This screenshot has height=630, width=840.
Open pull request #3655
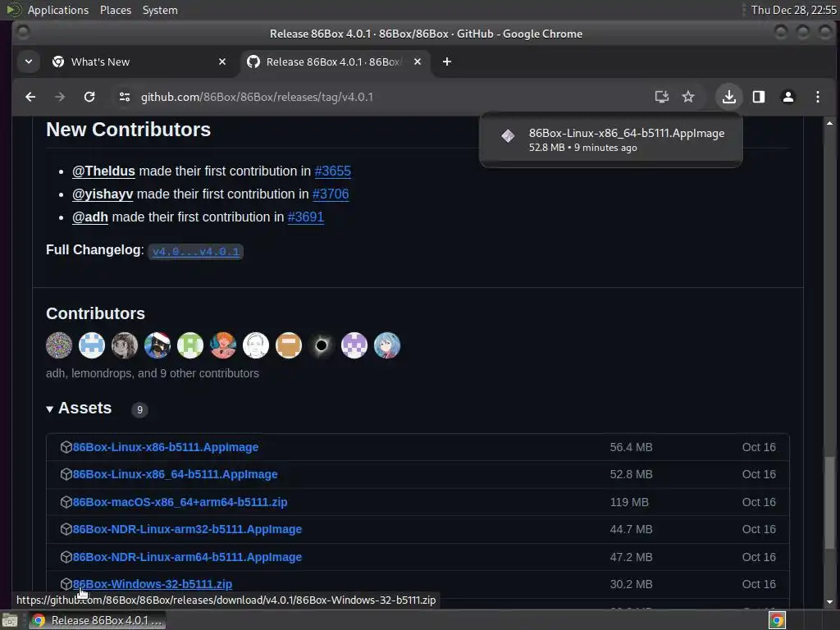point(333,171)
